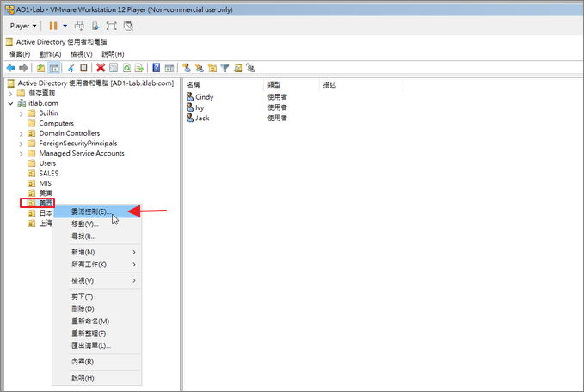Sort by the 類型 column header

click(292, 85)
